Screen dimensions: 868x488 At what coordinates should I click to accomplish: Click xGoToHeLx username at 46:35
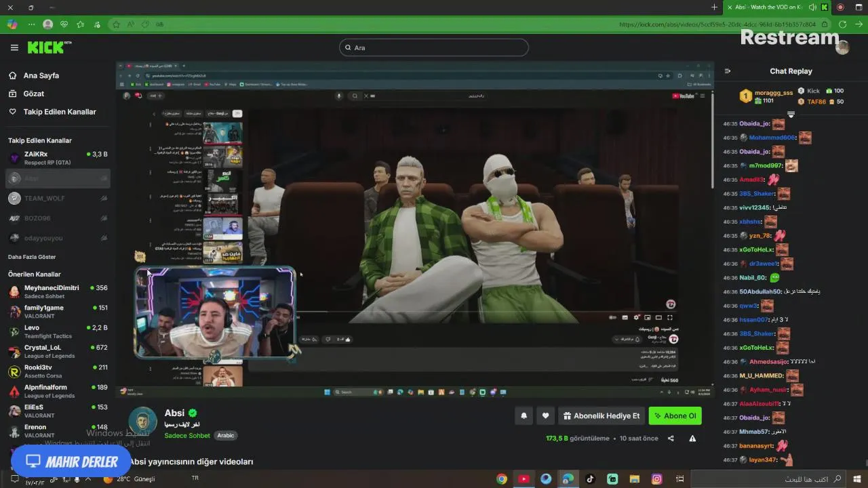(756, 249)
